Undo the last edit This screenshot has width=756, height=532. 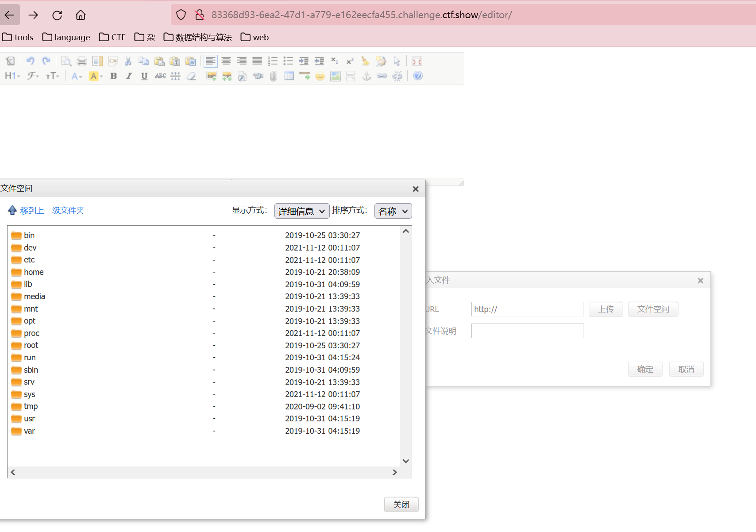[x=30, y=61]
